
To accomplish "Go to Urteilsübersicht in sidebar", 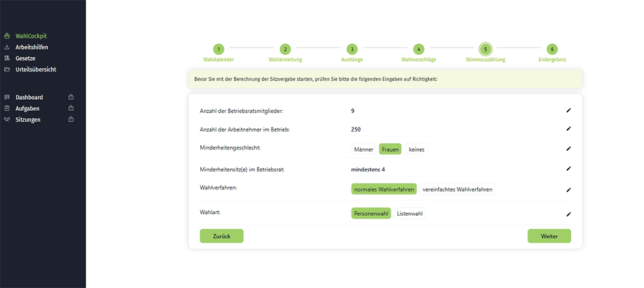I will 36,69.
